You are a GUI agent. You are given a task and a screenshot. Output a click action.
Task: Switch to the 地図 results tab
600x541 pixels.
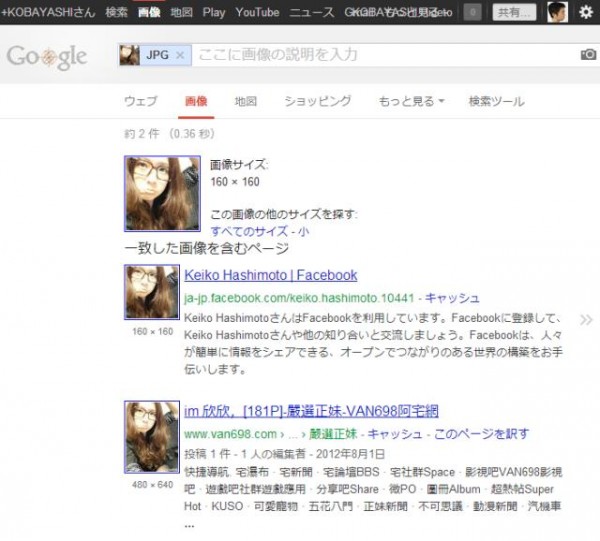[245, 101]
